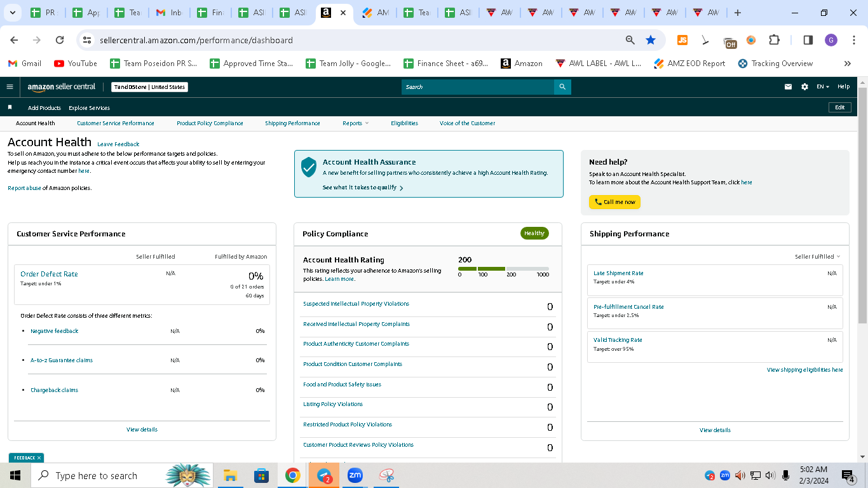Click View shipping eligibilities here
Viewport: 868px width, 488px height.
click(804, 370)
